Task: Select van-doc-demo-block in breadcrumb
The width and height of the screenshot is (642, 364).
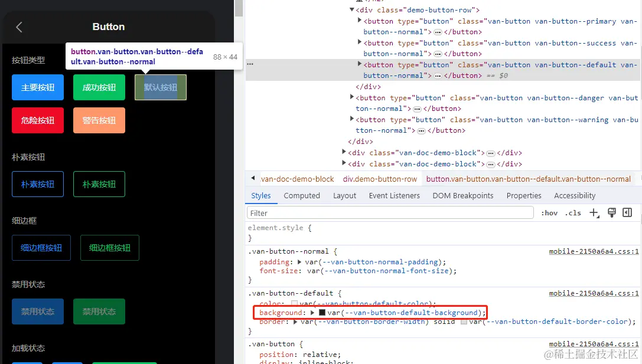Action: point(297,179)
